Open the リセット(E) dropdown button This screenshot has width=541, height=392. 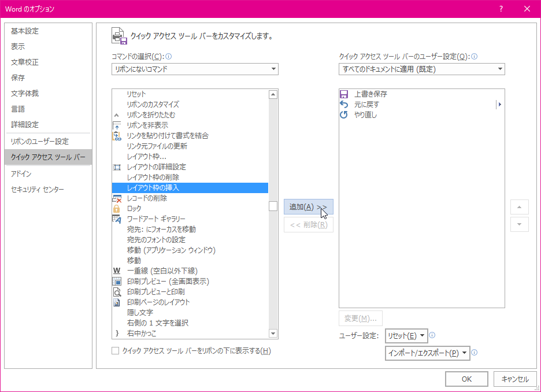[406, 336]
